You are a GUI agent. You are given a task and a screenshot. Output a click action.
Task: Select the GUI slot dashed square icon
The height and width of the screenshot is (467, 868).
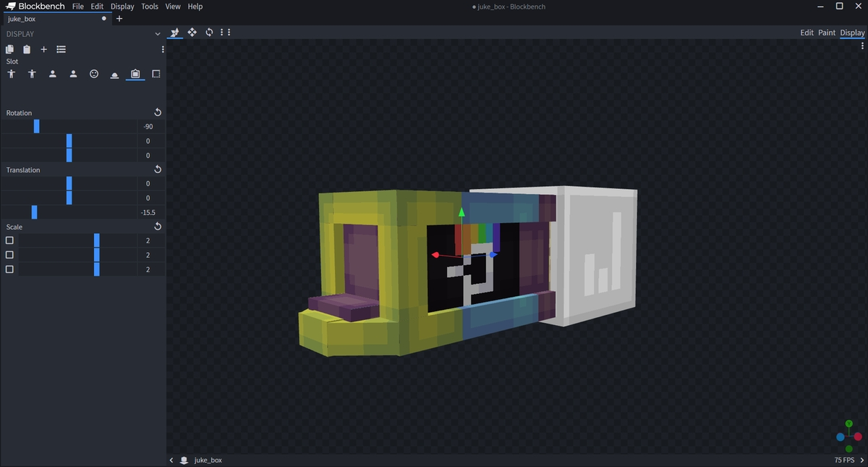coord(156,74)
